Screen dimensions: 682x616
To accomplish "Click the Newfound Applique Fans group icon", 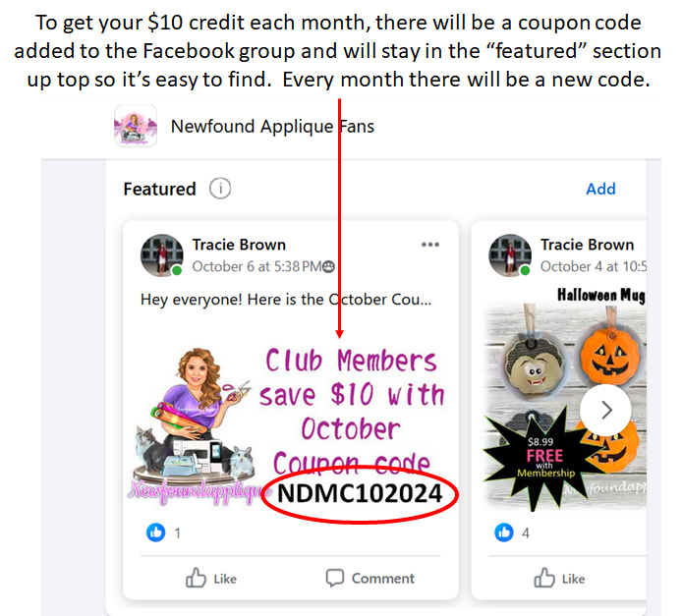I will [136, 126].
